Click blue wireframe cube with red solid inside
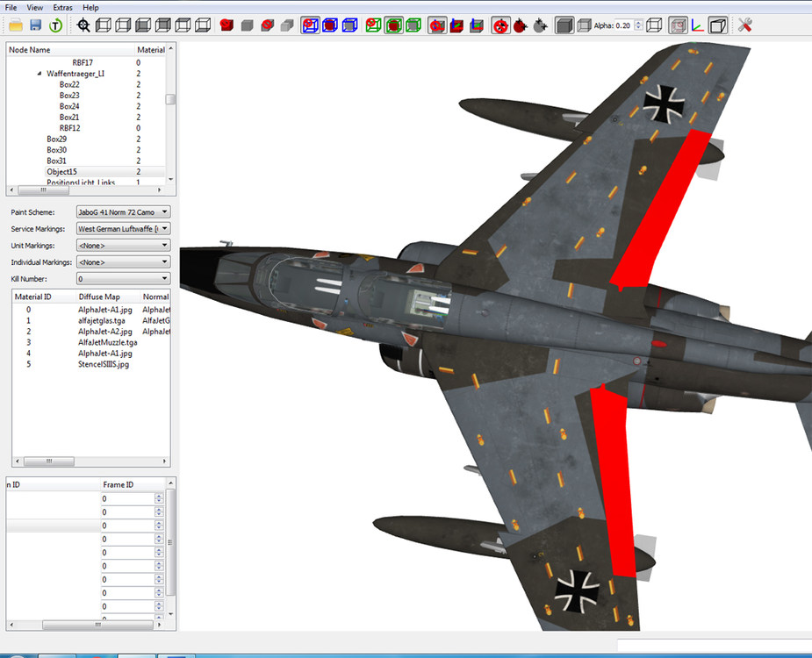This screenshot has height=658, width=812. coord(330,25)
